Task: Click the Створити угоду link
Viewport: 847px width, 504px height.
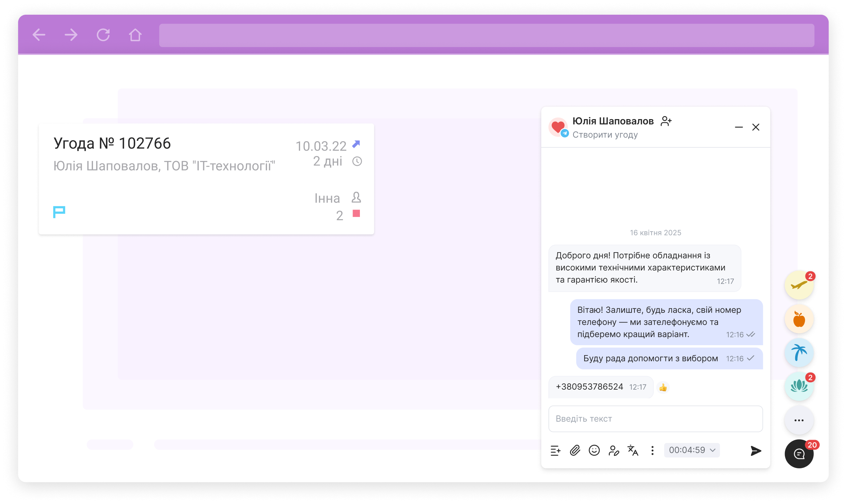Action: [x=605, y=135]
